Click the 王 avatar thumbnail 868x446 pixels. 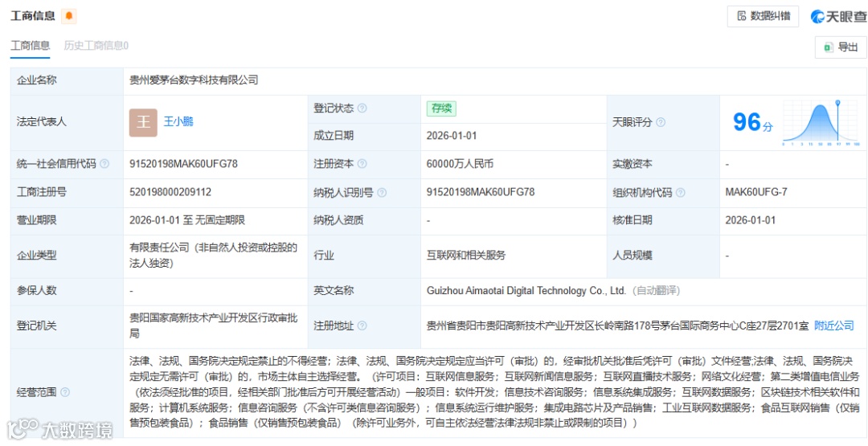(143, 122)
